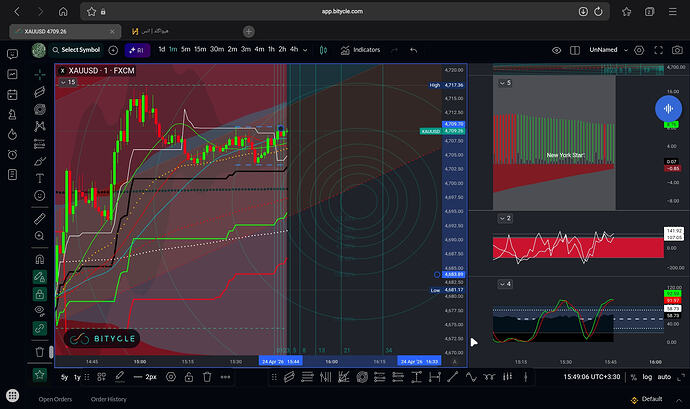
Task: Open the chart settings gear icon
Action: pyautogui.click(x=639, y=50)
